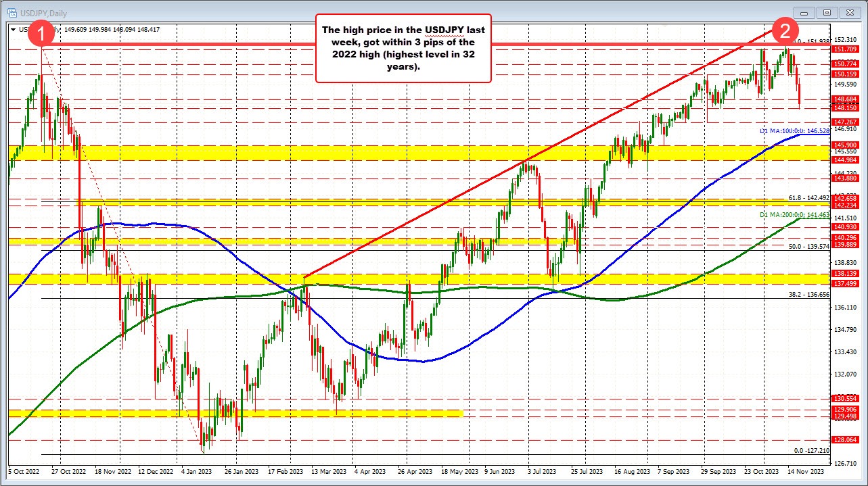Click the 132.070 price axis value
The height and width of the screenshot is (486, 868).
pyautogui.click(x=845, y=374)
